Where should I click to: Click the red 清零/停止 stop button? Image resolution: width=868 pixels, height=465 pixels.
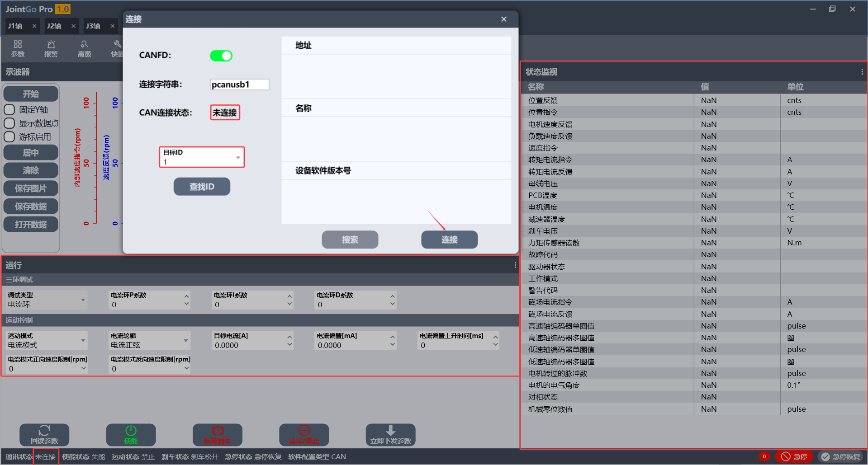[304, 435]
